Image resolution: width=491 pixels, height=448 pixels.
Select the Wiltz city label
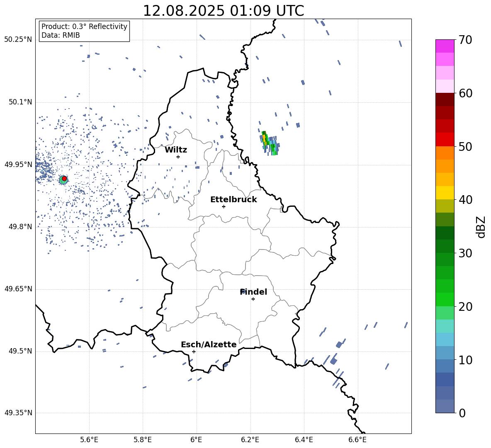point(176,150)
